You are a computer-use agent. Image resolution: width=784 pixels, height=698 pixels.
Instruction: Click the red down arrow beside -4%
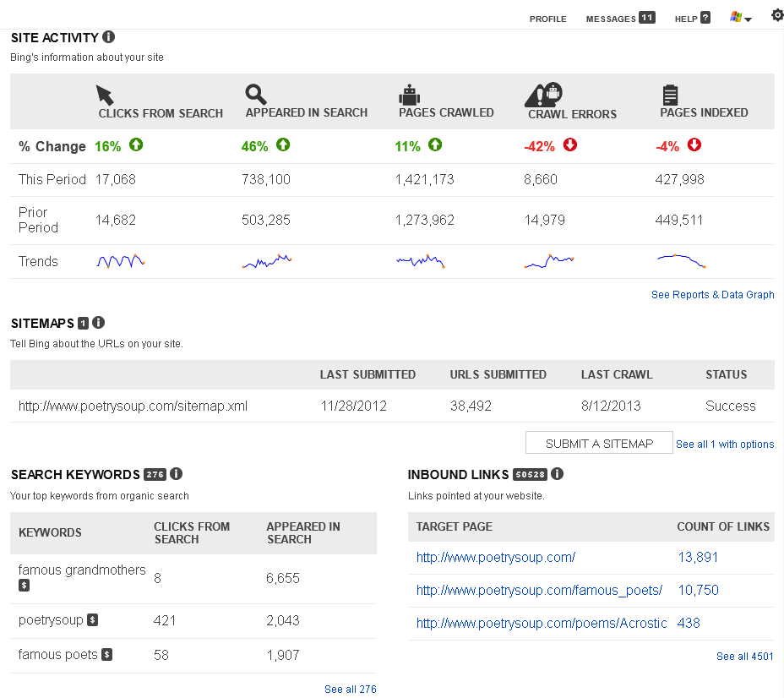click(694, 145)
